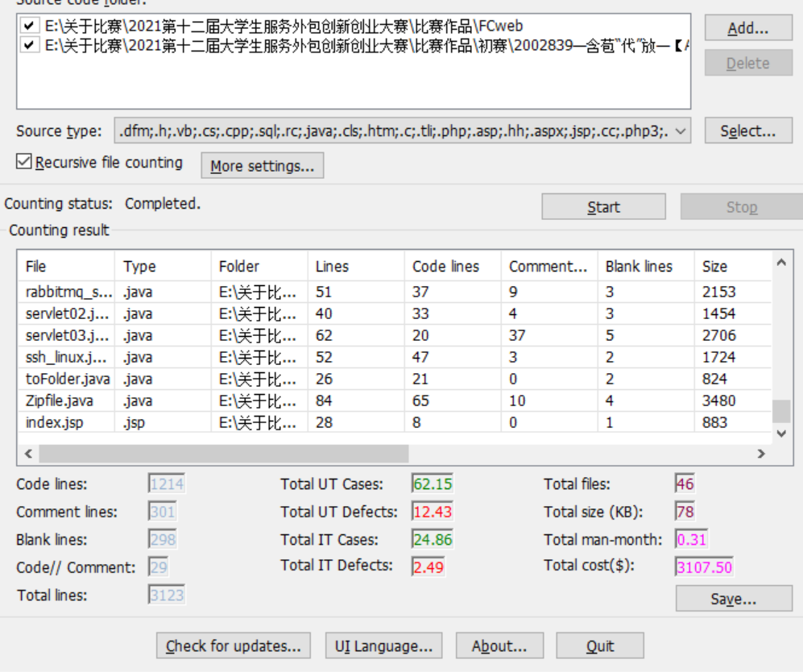The width and height of the screenshot is (803, 672).
Task: Sort by the Folder column header
Action: pos(259,266)
